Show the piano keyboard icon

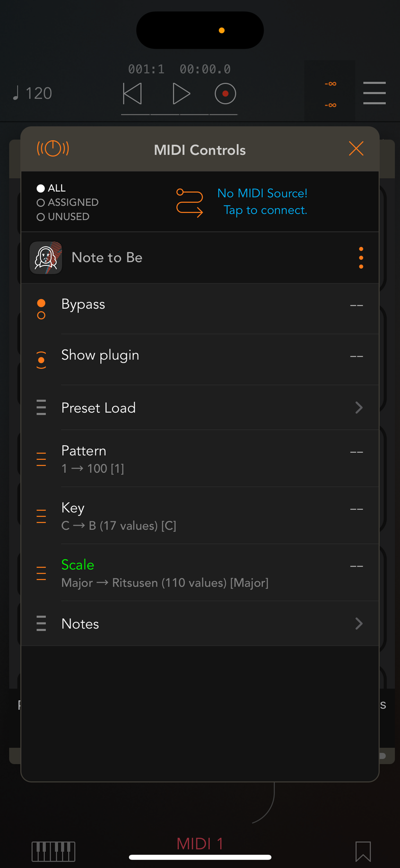point(53,851)
